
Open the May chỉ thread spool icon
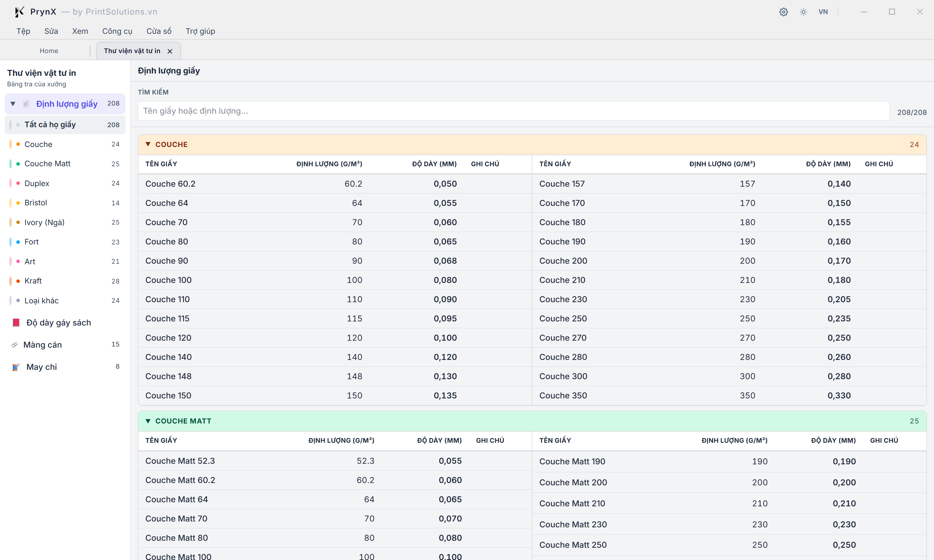(x=15, y=367)
